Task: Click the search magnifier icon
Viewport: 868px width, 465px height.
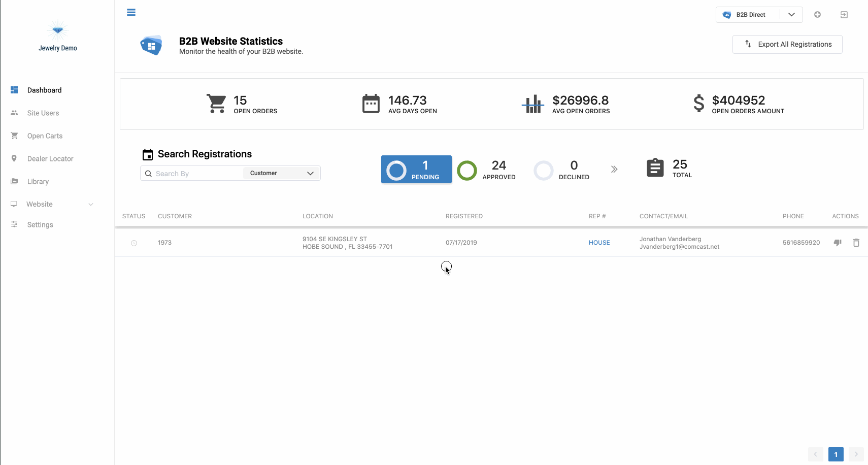Action: point(148,174)
